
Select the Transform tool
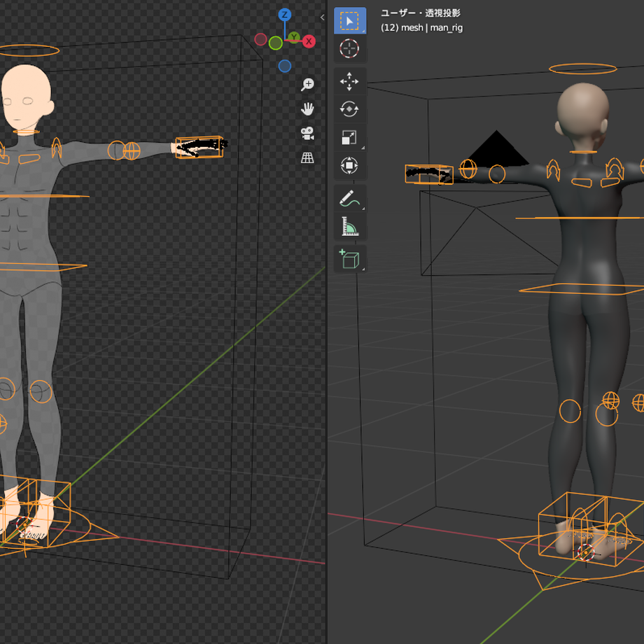click(x=350, y=166)
